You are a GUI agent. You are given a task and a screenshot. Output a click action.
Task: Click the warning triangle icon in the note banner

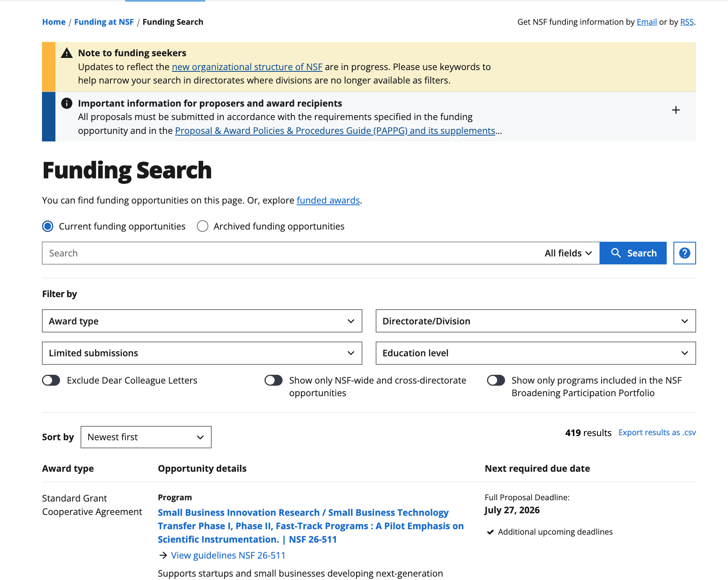point(67,53)
